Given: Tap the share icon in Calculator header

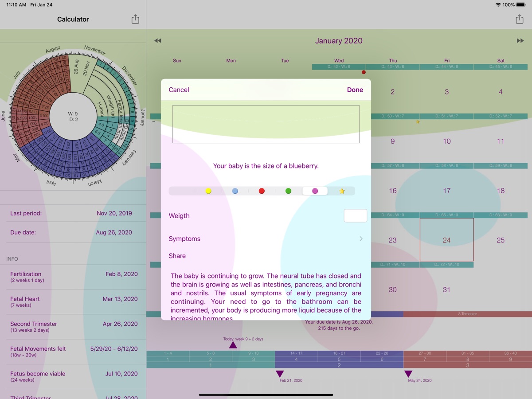Looking at the screenshot, I should tap(135, 20).
